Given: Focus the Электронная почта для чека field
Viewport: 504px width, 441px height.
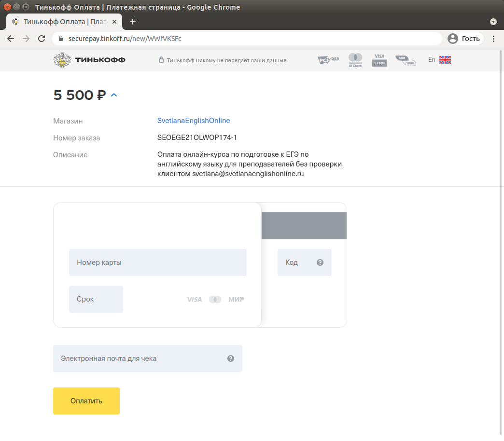Looking at the screenshot, I should click(x=148, y=358).
